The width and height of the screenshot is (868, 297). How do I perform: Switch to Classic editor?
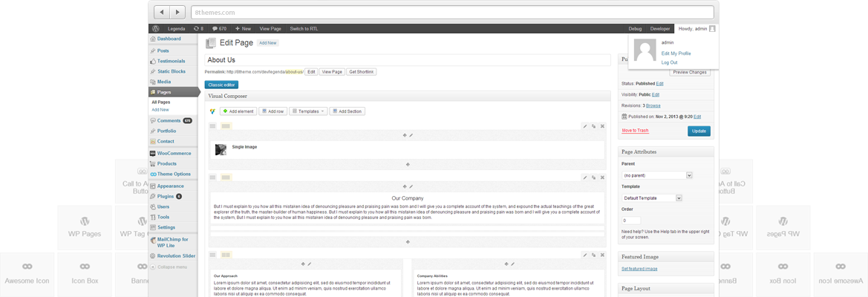pos(220,85)
